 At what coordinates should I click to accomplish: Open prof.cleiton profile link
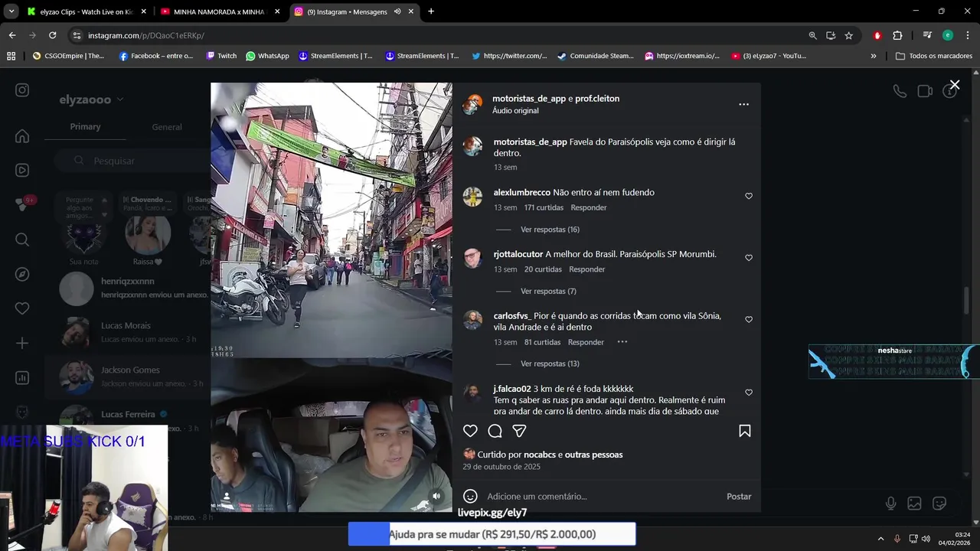coord(597,99)
